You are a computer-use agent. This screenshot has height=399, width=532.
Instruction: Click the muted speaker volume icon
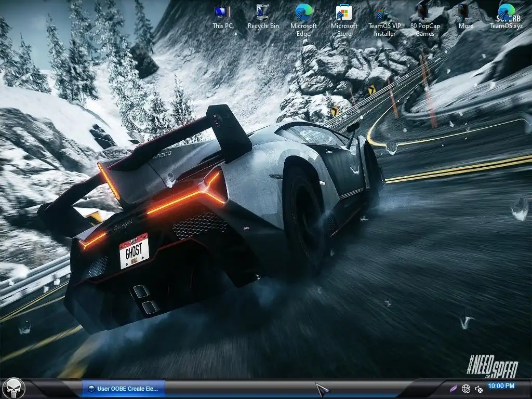click(x=478, y=389)
